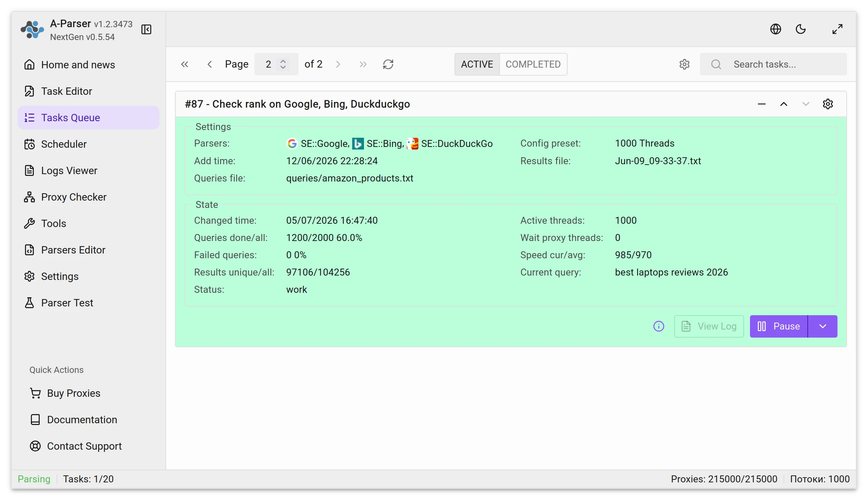Go to next page arrow
Screen dimensions: 868x500
pos(338,64)
